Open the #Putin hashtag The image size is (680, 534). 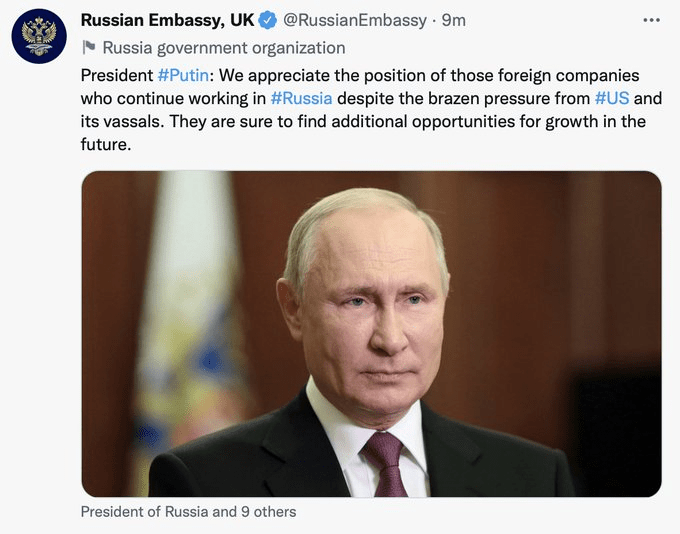coord(184,76)
